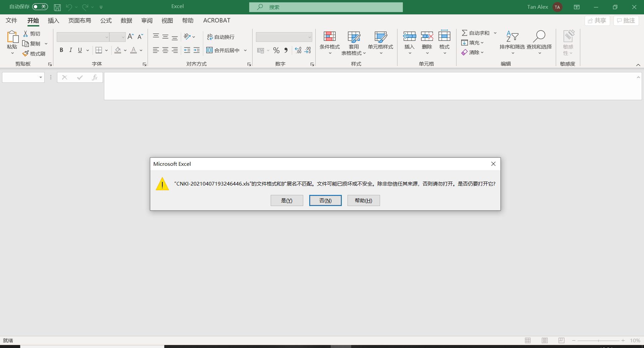Increase indent

click(x=197, y=50)
